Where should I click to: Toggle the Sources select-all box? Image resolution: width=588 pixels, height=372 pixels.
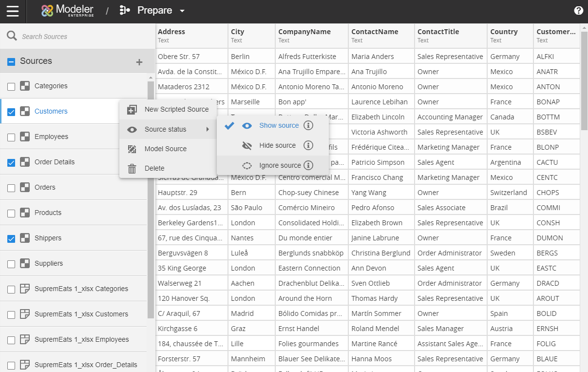[11, 61]
